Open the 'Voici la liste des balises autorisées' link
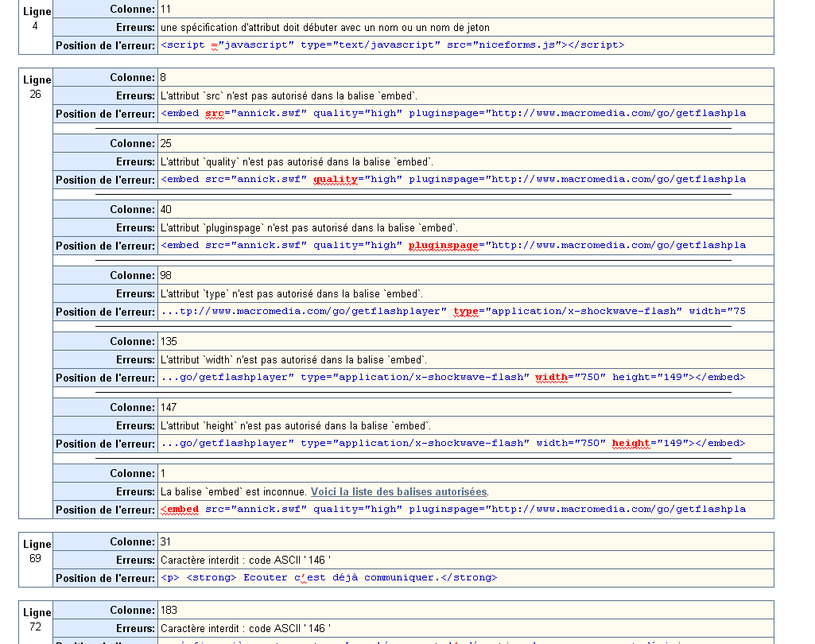The height and width of the screenshot is (644, 815). point(398,491)
